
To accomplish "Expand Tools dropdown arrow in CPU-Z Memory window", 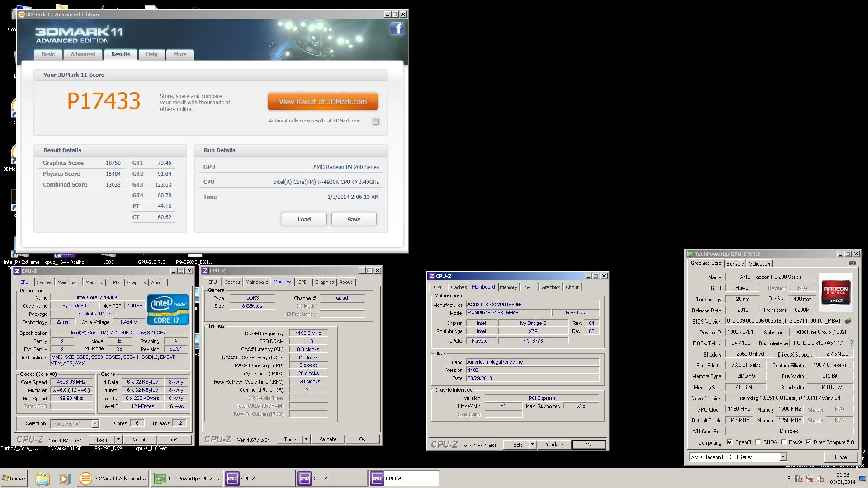I will tap(306, 439).
